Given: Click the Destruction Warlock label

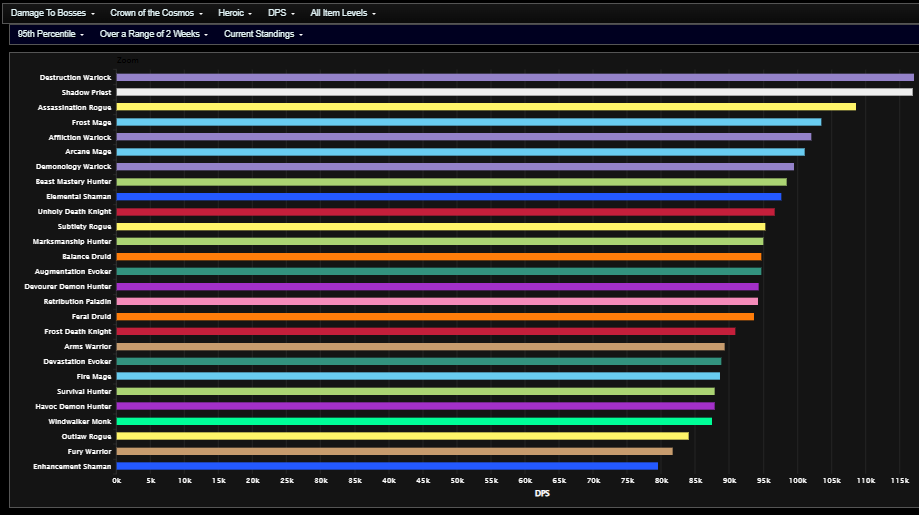Looking at the screenshot, I should tap(75, 77).
